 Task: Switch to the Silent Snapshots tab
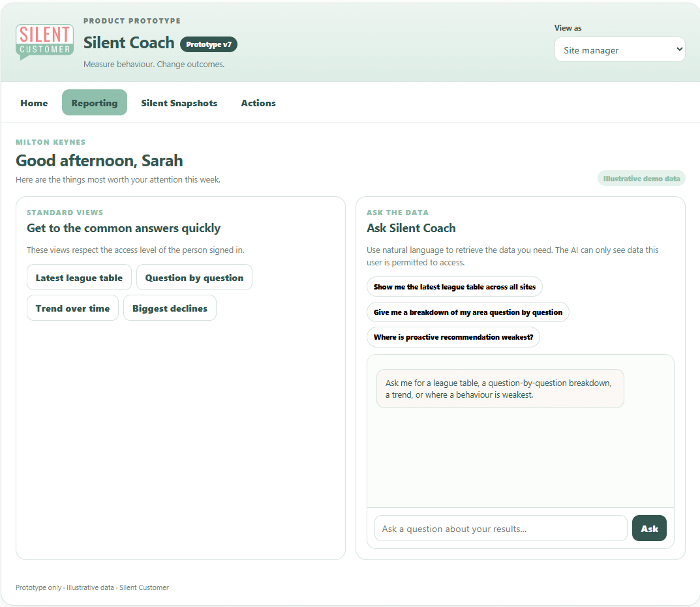(x=179, y=102)
